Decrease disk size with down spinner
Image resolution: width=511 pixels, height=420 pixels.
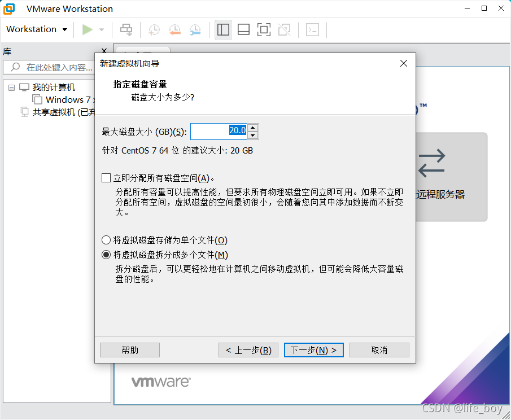click(253, 135)
